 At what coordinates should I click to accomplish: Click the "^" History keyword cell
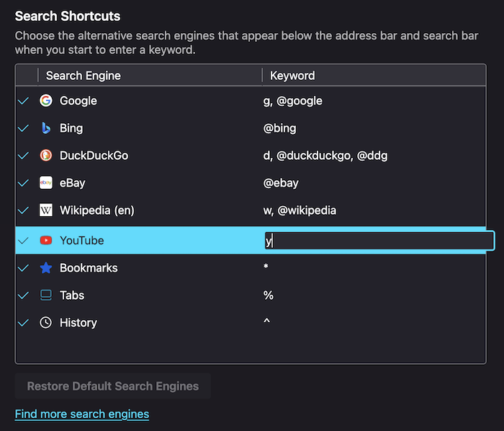(267, 321)
